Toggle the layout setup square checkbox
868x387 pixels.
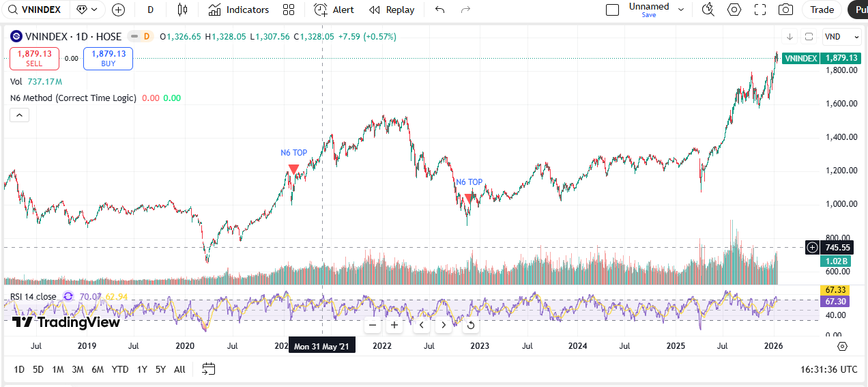pyautogui.click(x=612, y=10)
